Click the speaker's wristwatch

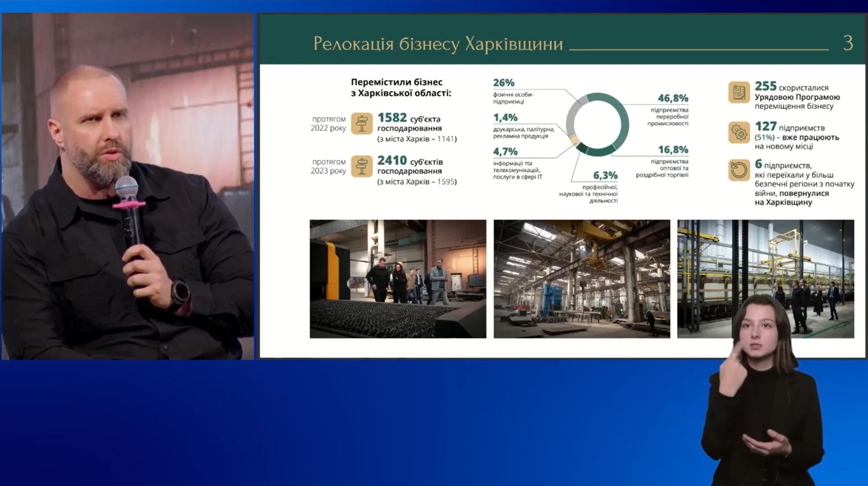coord(180,294)
